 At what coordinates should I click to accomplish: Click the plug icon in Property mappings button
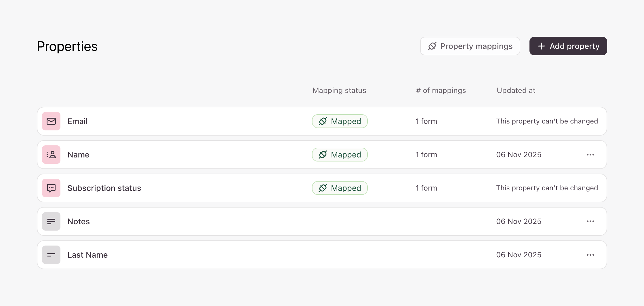pos(432,46)
